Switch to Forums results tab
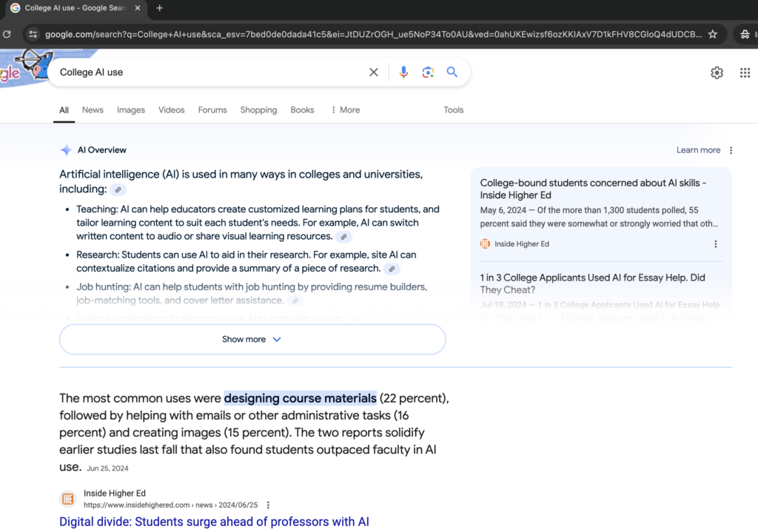Viewport: 758px width, 532px height. (x=212, y=110)
